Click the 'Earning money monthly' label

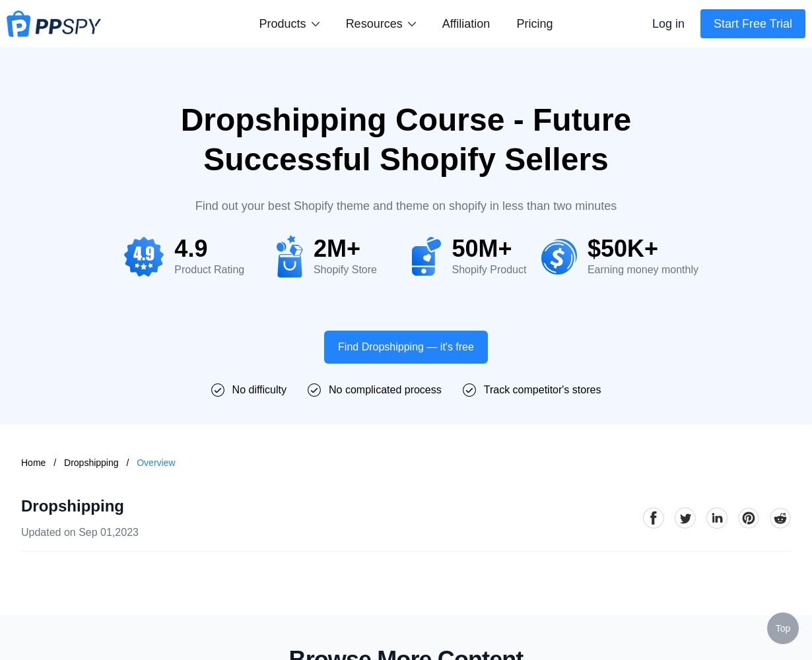pyautogui.click(x=643, y=270)
